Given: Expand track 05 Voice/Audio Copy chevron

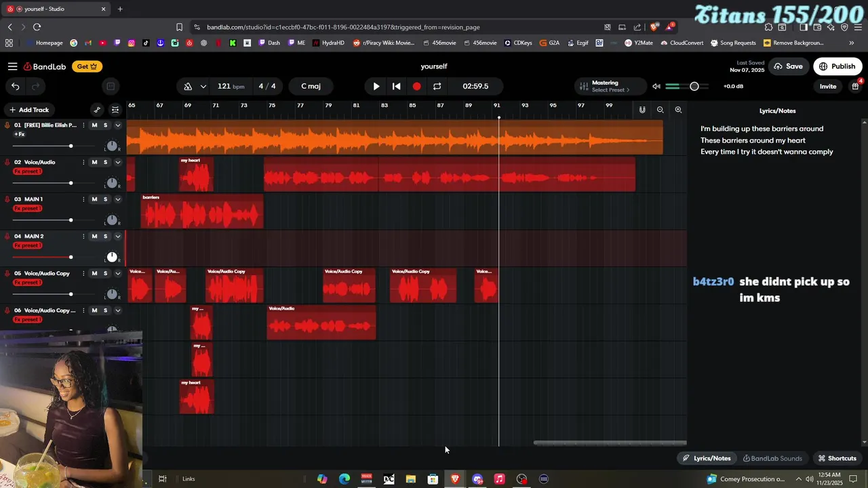Looking at the screenshot, I should pyautogui.click(x=117, y=273).
